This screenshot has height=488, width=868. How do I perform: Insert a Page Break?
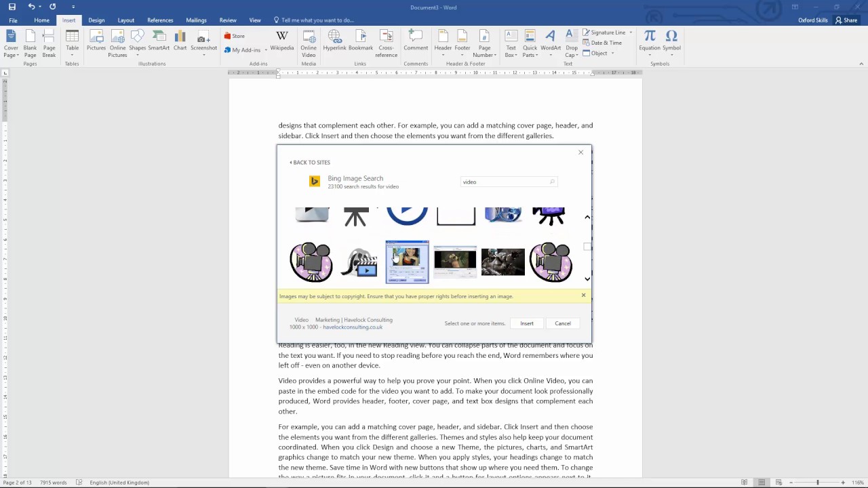tap(49, 44)
